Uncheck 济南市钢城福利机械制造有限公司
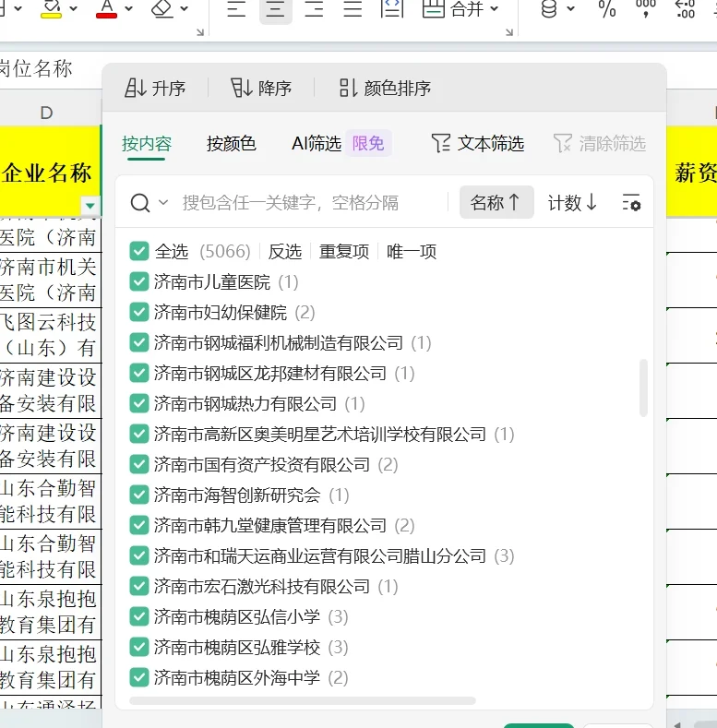 (139, 342)
